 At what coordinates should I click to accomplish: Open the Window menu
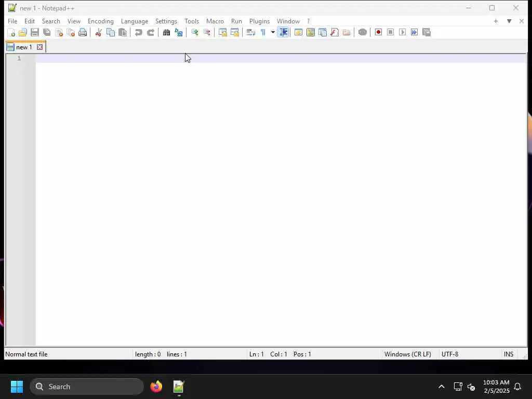click(288, 21)
